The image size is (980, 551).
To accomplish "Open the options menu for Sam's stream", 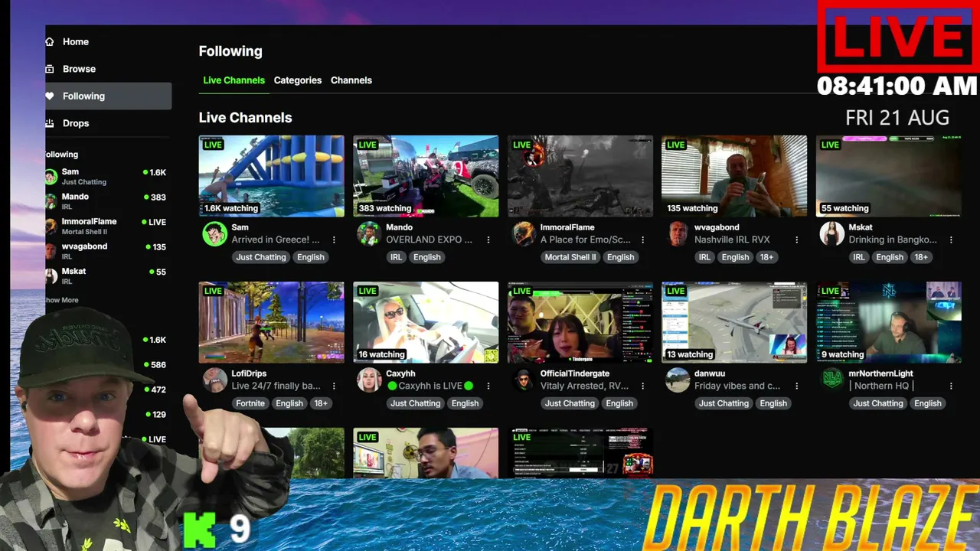I will 334,240.
